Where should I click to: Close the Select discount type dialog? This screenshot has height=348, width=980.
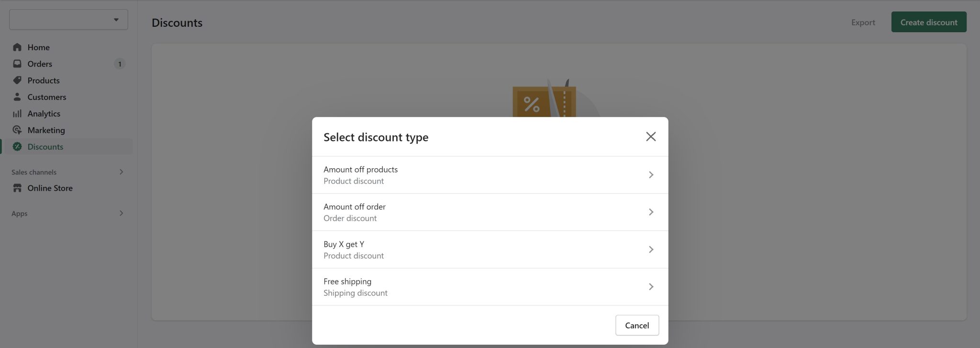point(651,137)
